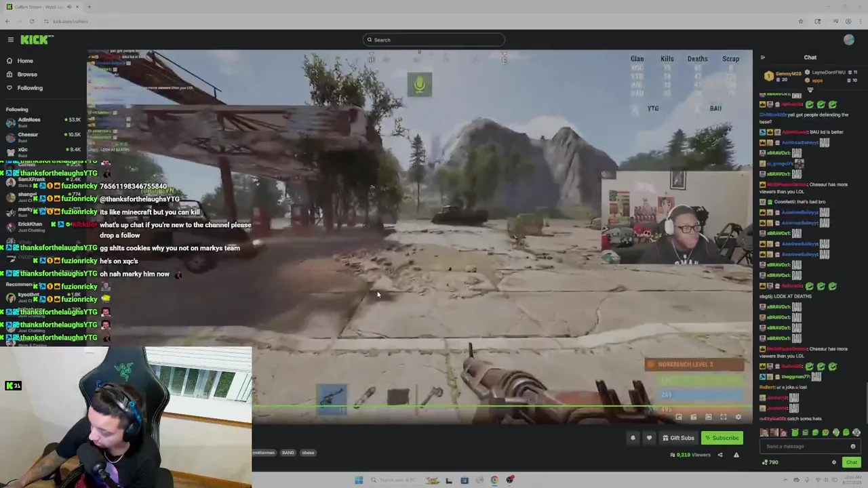Open the user profile avatar menu
This screenshot has height=488, width=868.
coord(848,40)
